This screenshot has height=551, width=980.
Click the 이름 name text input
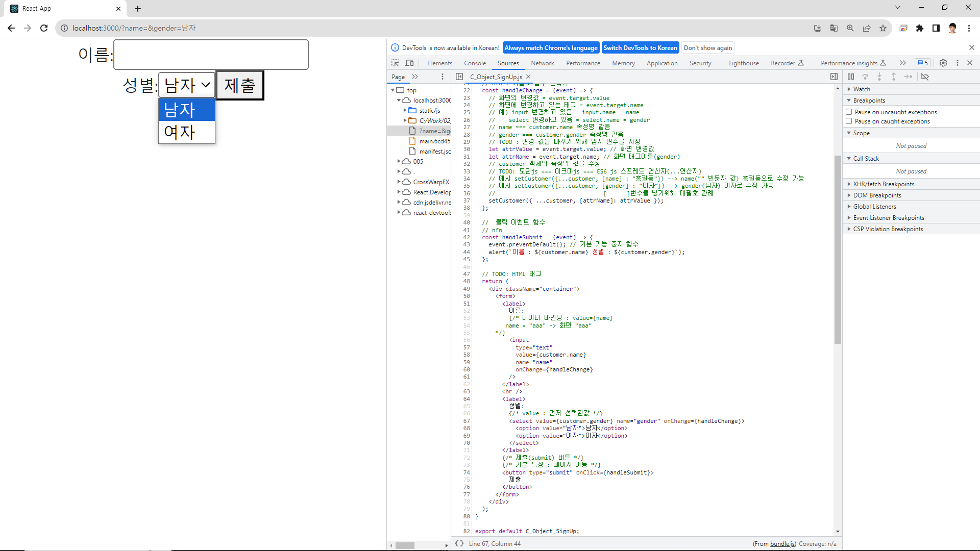[211, 55]
